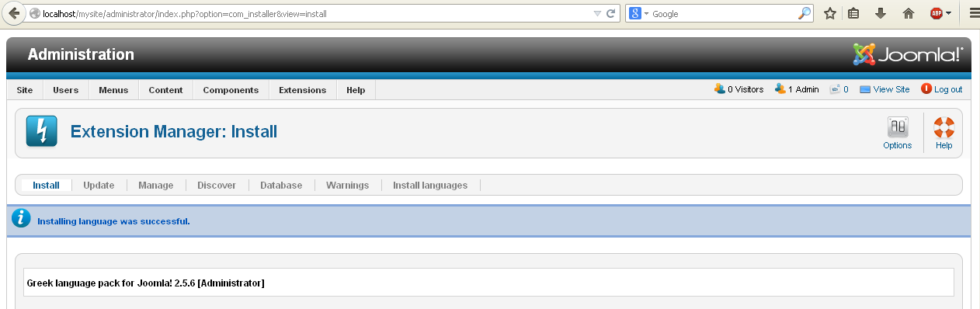Click the Adblock Plus ABP icon
Image resolution: width=980 pixels, height=309 pixels.
coord(937,14)
